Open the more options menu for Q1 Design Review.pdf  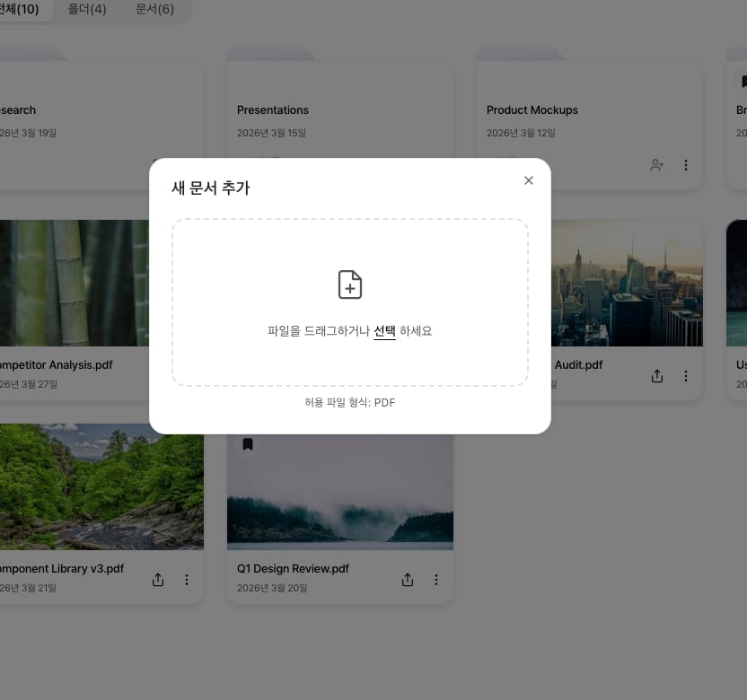click(436, 580)
